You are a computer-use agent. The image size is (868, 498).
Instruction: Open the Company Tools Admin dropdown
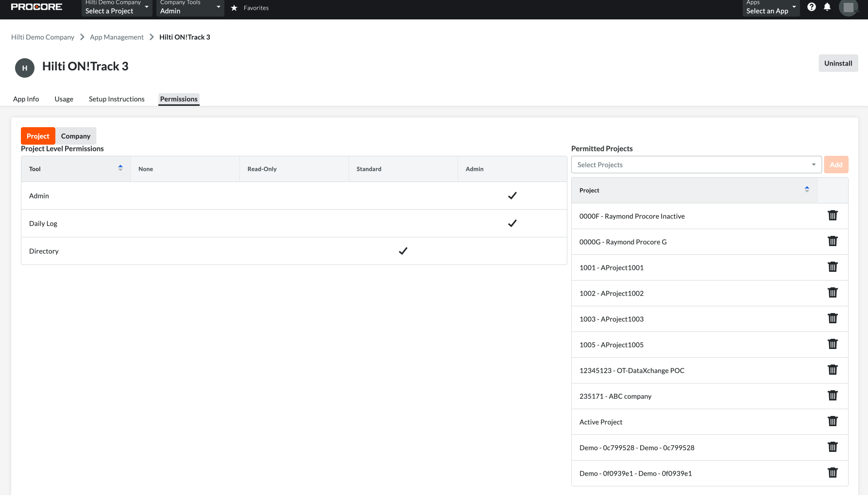[190, 8]
